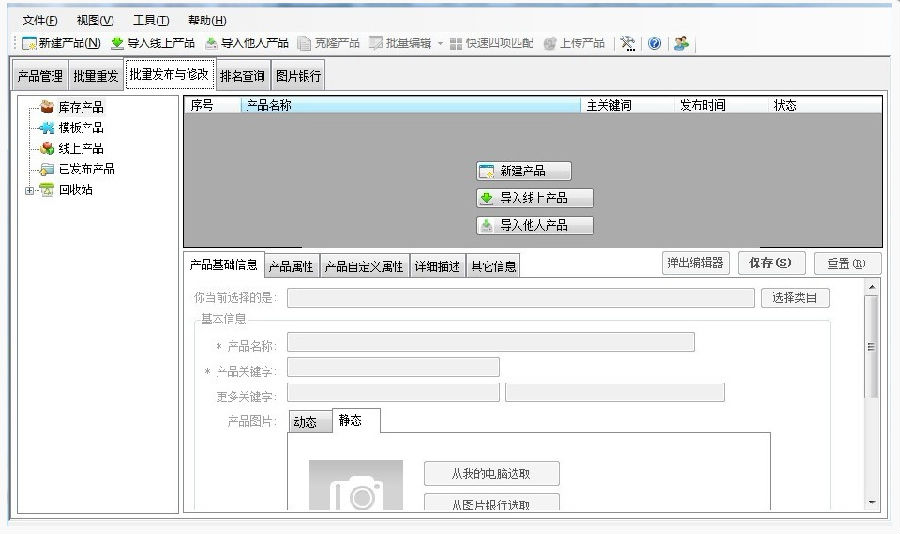900x534 pixels.
Task: Sort by the 主关键词 column header
Action: click(627, 105)
